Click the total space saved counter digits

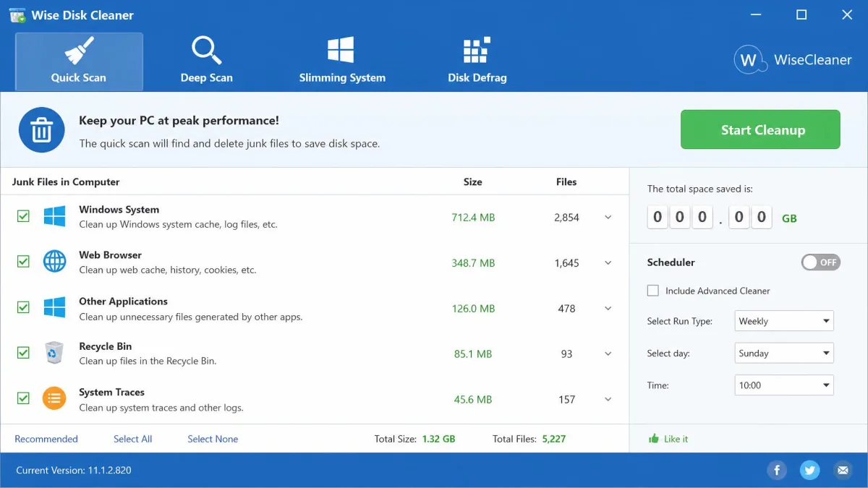710,217
